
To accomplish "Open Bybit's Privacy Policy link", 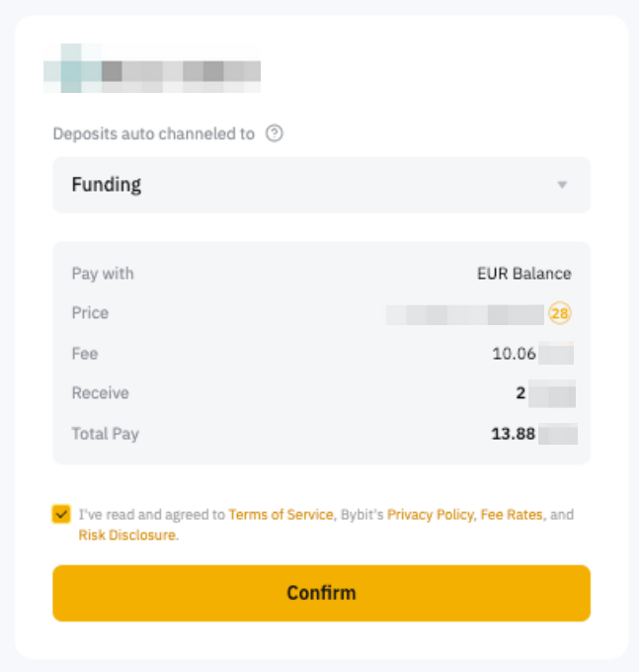I will coord(431,515).
